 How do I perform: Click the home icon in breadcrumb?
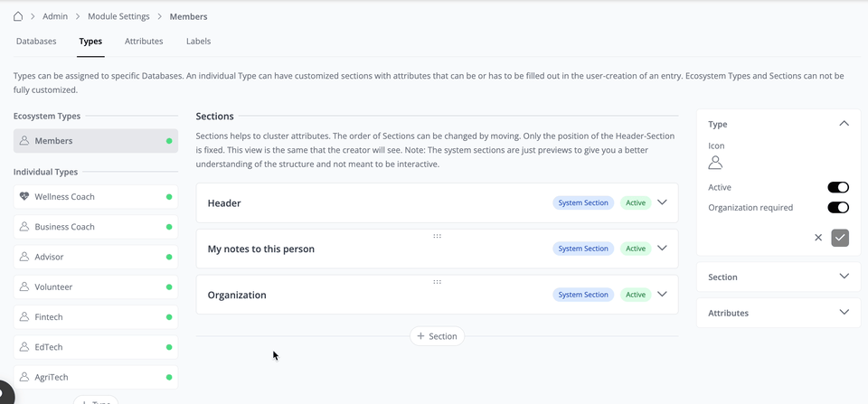click(x=18, y=16)
